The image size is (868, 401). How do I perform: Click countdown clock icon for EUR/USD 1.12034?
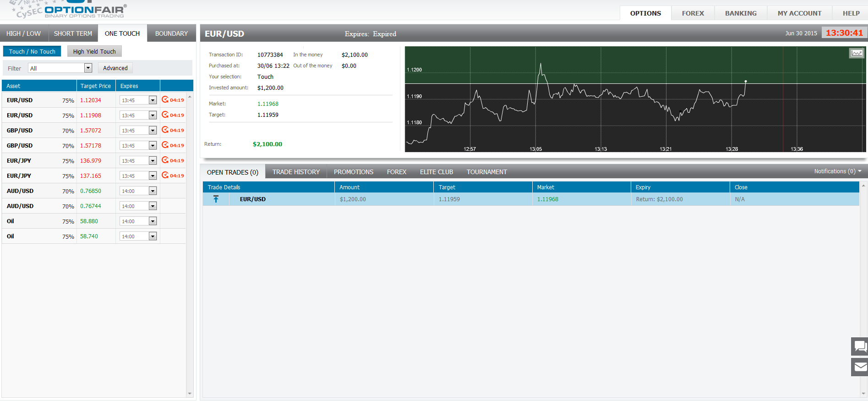[165, 99]
